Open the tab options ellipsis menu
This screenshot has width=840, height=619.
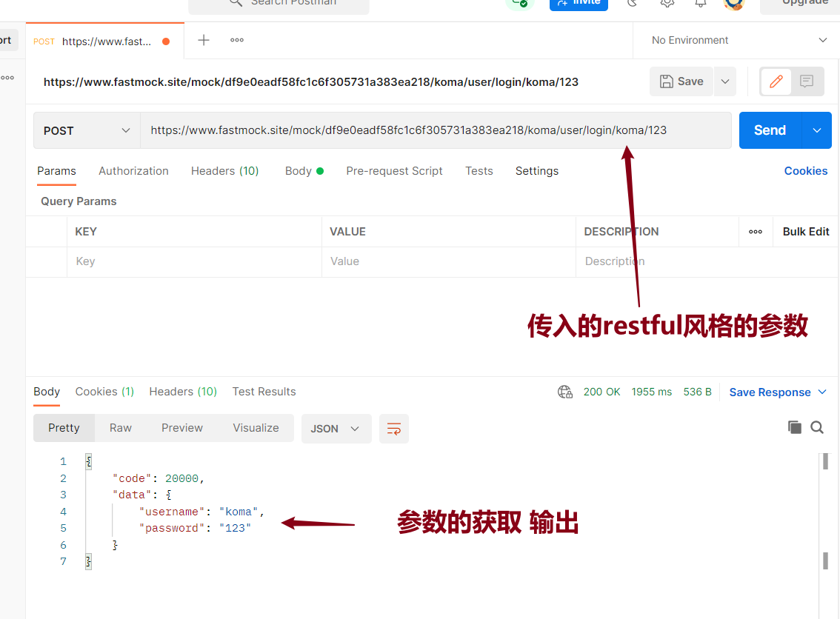237,40
